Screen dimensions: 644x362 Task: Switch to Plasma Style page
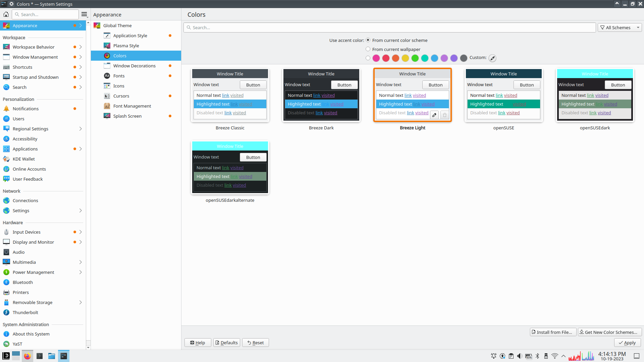126,46
